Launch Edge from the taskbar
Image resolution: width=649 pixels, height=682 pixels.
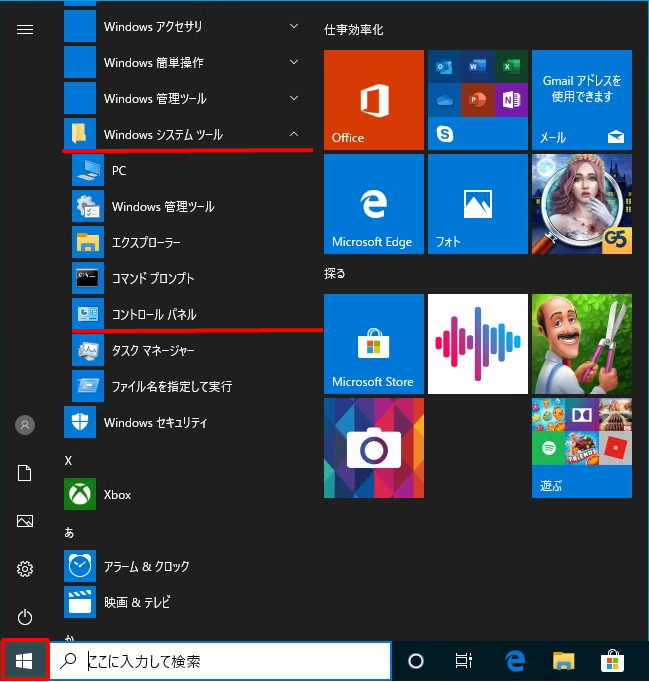pyautogui.click(x=515, y=661)
